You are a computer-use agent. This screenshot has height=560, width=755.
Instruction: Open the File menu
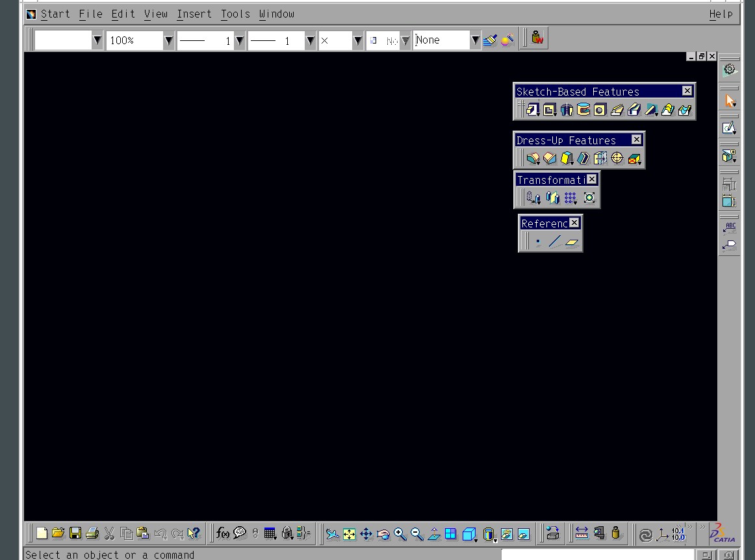tap(90, 14)
